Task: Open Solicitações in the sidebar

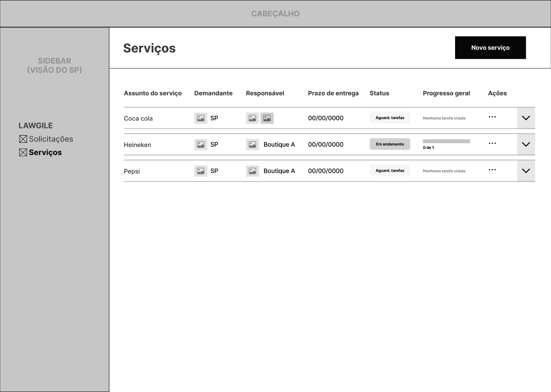Action: 51,139
